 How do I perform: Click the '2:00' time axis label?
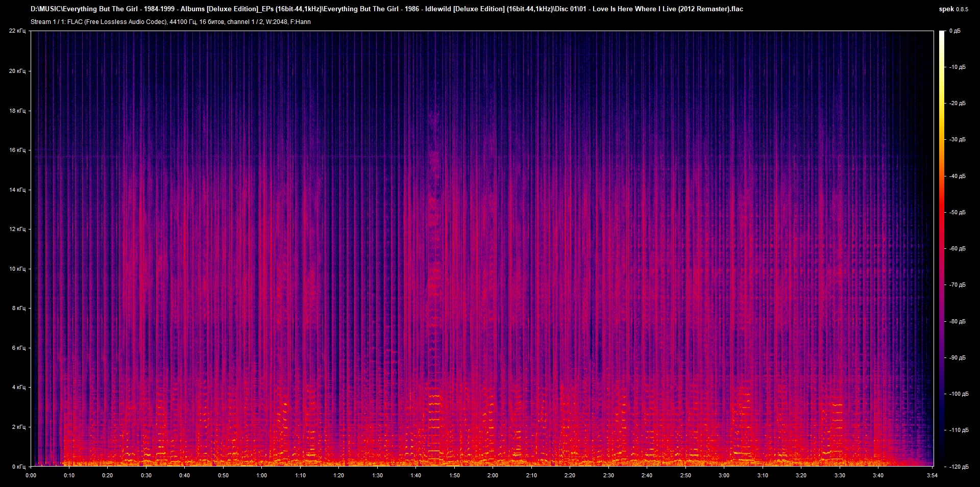[493, 475]
